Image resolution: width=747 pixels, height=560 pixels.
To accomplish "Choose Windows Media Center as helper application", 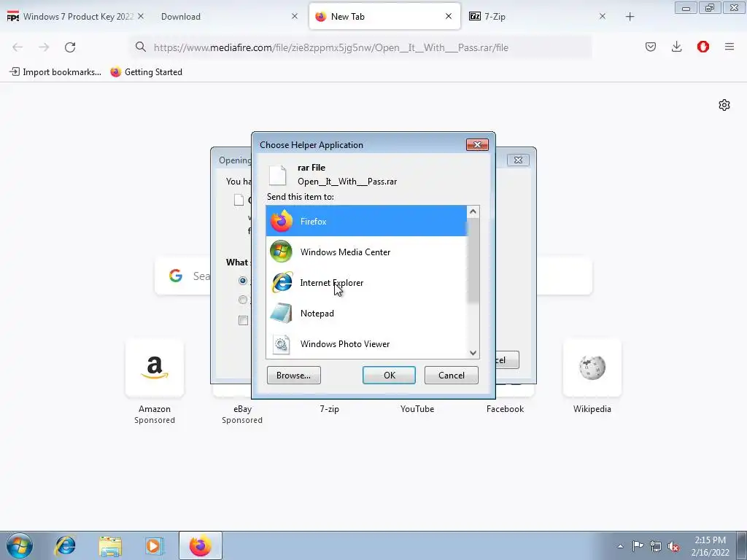I will point(366,252).
